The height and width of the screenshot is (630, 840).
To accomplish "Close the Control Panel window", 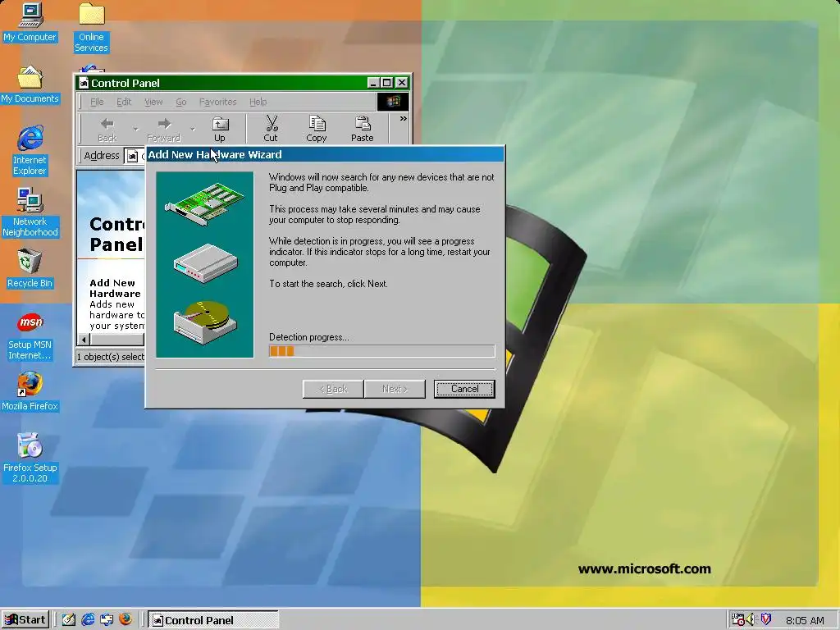I will click(401, 83).
